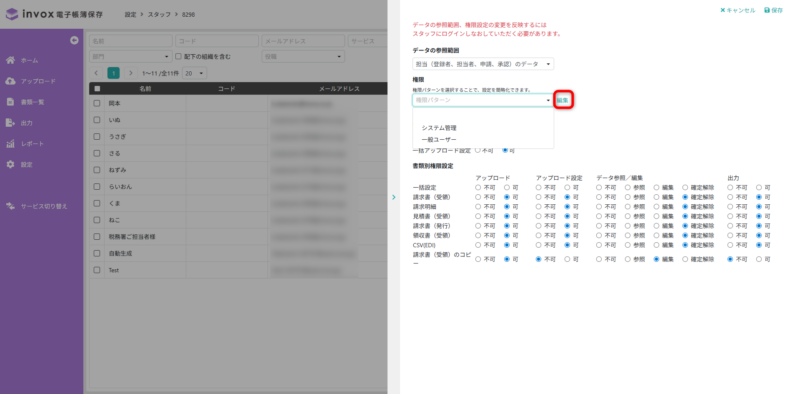
Task: Choose システム管理 from the pattern list
Action: click(x=439, y=128)
